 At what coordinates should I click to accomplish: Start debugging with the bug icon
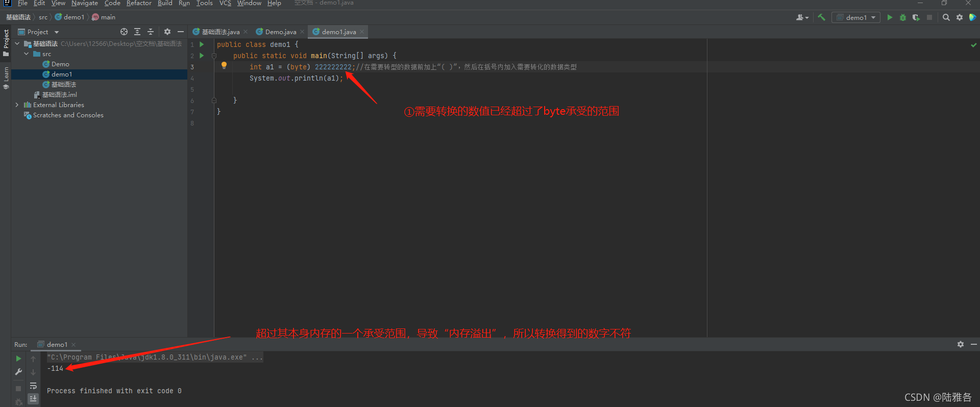coord(902,17)
